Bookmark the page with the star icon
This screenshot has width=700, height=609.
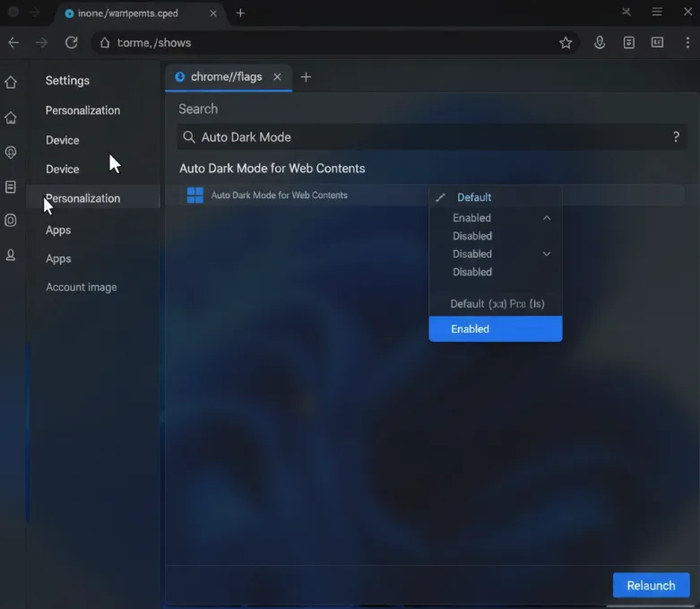(x=566, y=43)
